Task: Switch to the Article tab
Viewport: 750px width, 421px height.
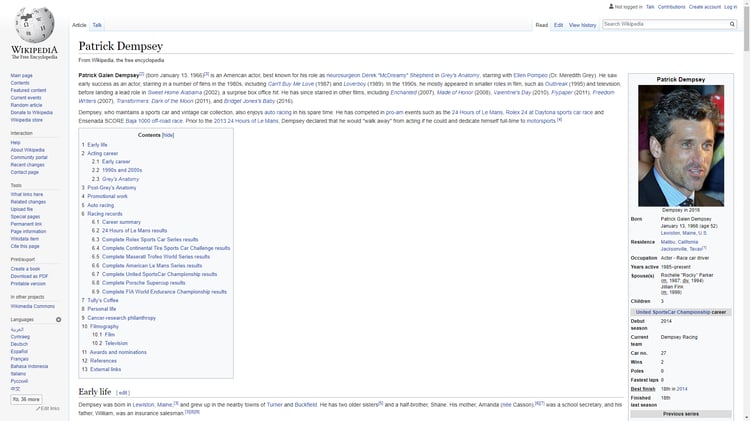Action: [x=79, y=25]
